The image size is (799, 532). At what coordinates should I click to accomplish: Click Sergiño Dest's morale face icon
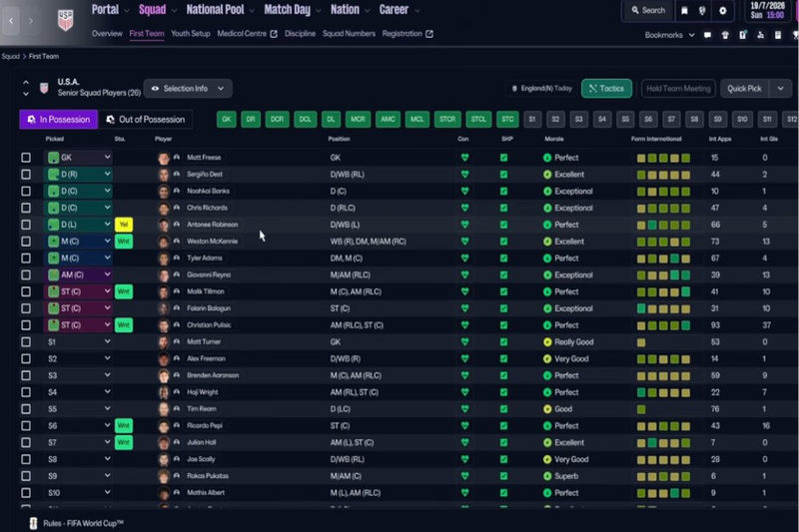(547, 175)
